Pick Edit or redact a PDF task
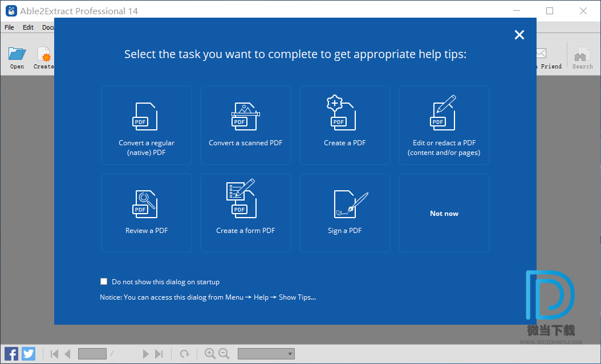This screenshot has height=364, width=601. point(444,125)
